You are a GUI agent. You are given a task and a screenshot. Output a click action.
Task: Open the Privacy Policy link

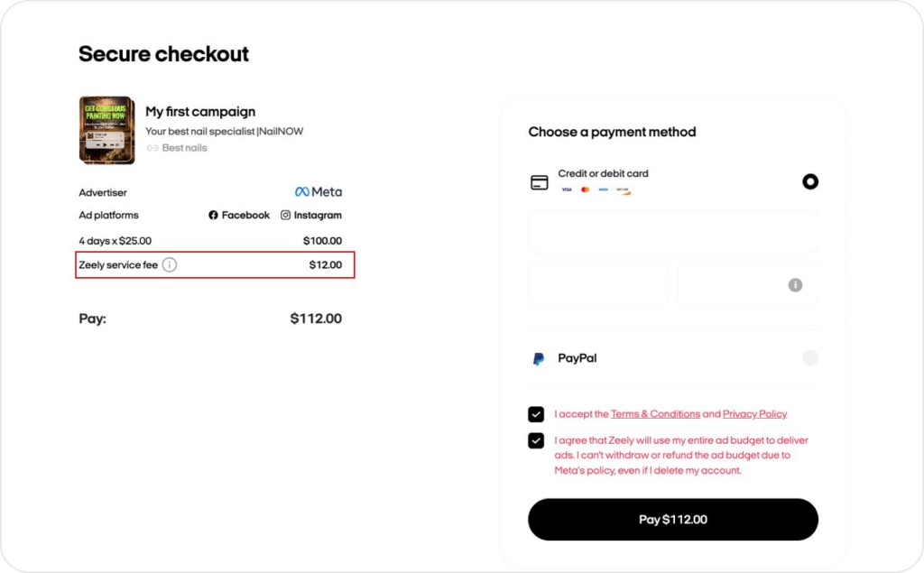tap(755, 414)
